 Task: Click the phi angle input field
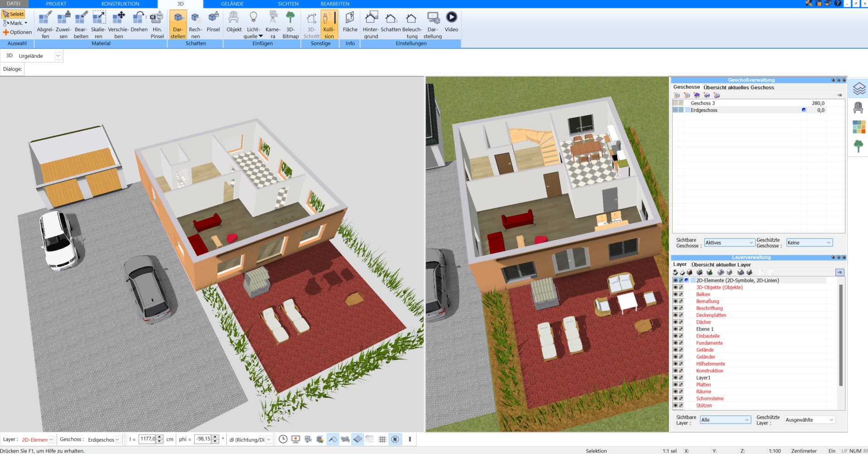203,439
